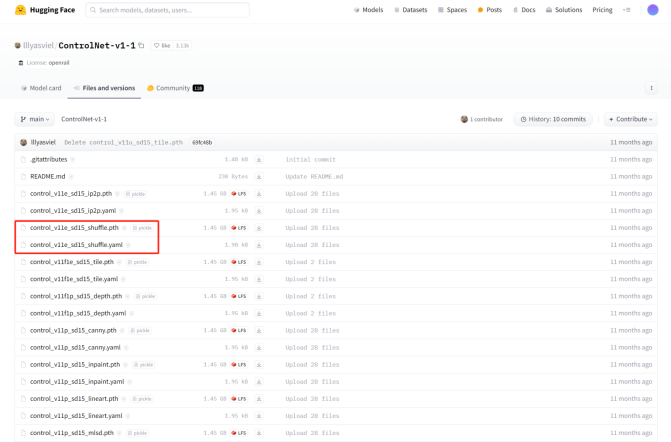Click the 1 contributor label
The image size is (671, 442).
click(482, 119)
